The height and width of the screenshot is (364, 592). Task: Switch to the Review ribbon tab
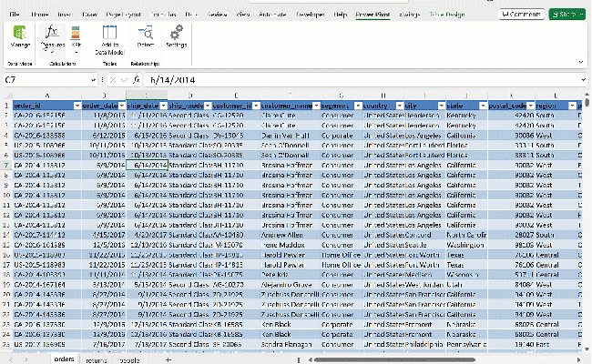(217, 15)
